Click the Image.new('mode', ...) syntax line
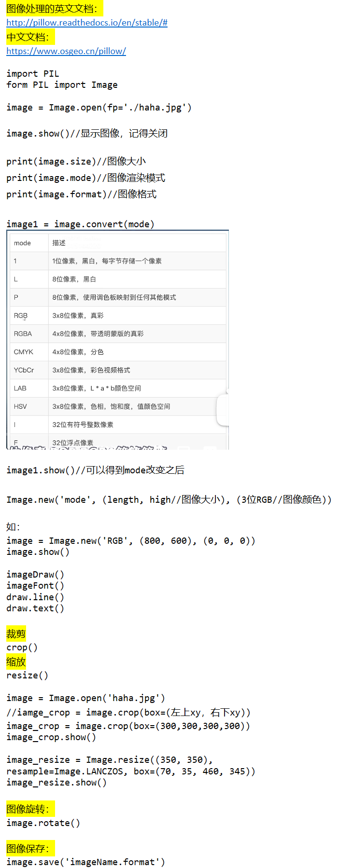This screenshot has height=868, width=339. (x=169, y=500)
